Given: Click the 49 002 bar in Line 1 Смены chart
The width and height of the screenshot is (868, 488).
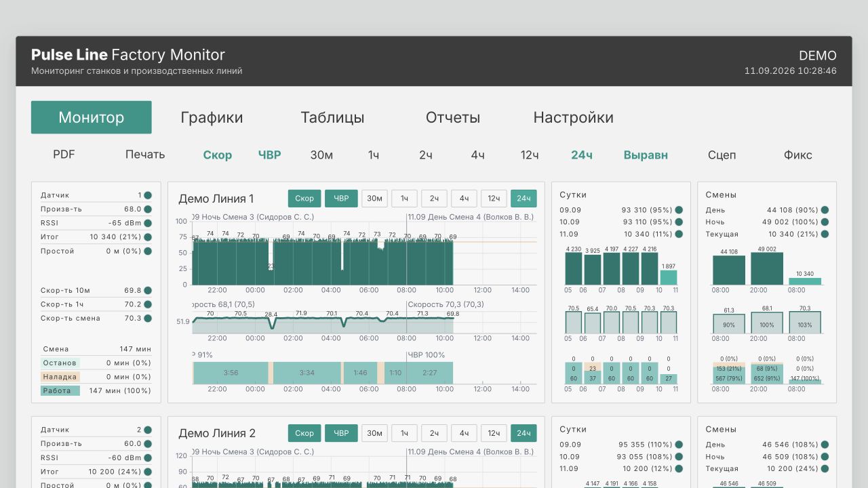Looking at the screenshot, I should pos(767,268).
